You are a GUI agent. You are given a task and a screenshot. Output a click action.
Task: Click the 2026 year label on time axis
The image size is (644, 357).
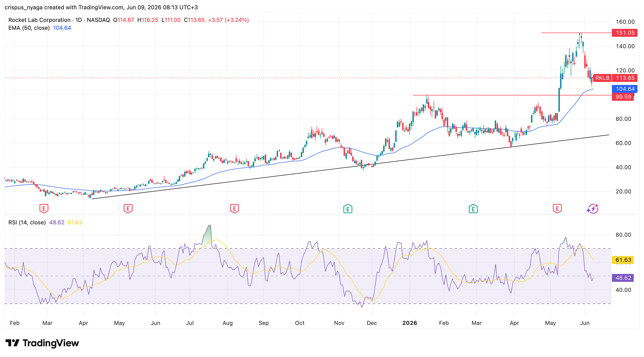coord(409,323)
